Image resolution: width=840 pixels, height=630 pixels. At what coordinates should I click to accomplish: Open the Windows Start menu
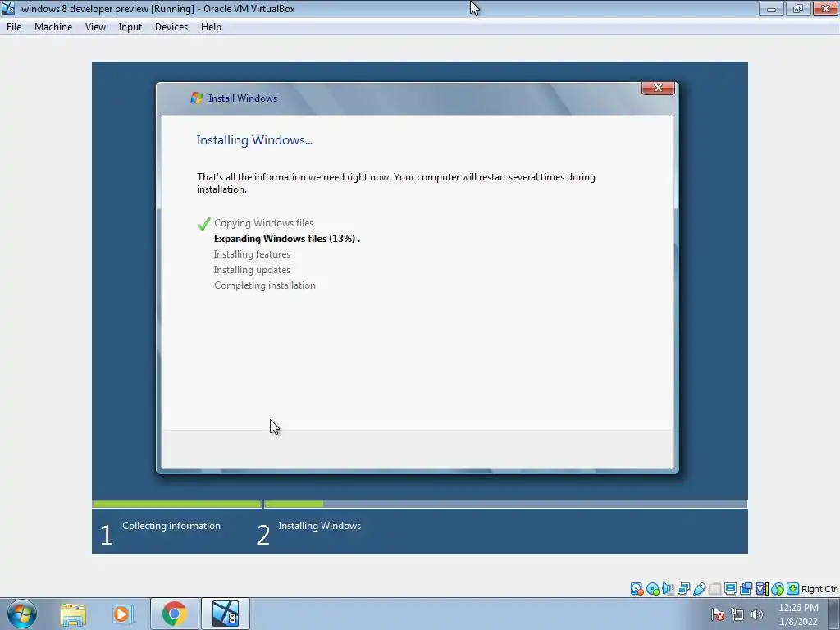coord(22,614)
